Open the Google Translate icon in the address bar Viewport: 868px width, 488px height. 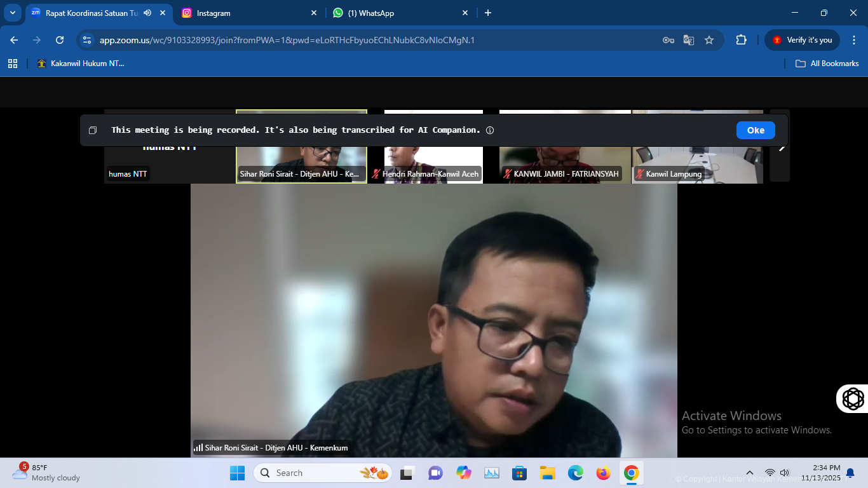[x=689, y=40]
